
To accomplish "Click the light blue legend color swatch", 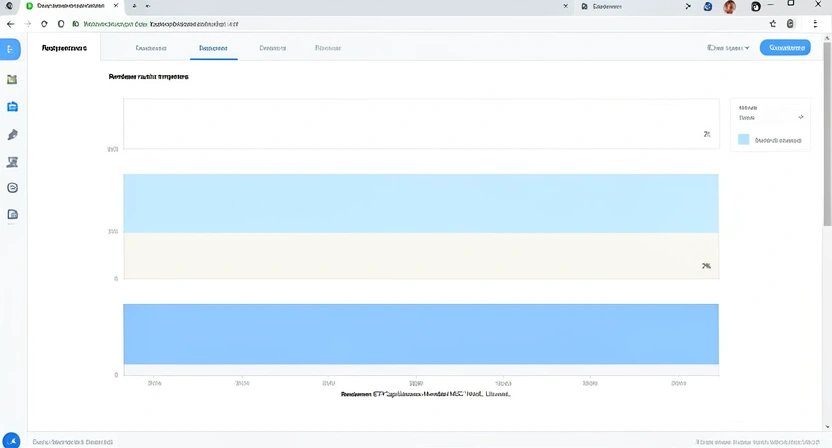I will tap(743, 140).
